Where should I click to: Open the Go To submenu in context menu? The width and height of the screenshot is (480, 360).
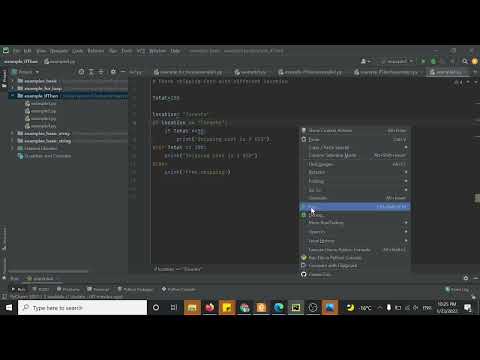click(355, 190)
